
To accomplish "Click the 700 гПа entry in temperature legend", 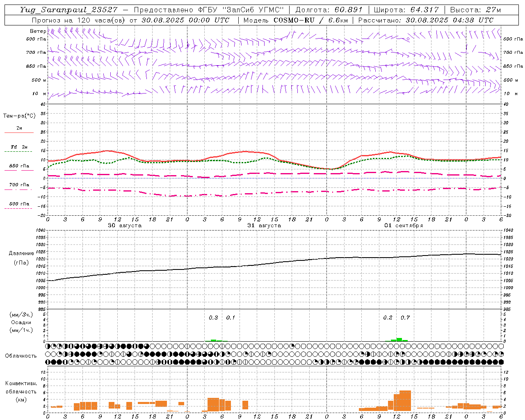I will point(19,185).
